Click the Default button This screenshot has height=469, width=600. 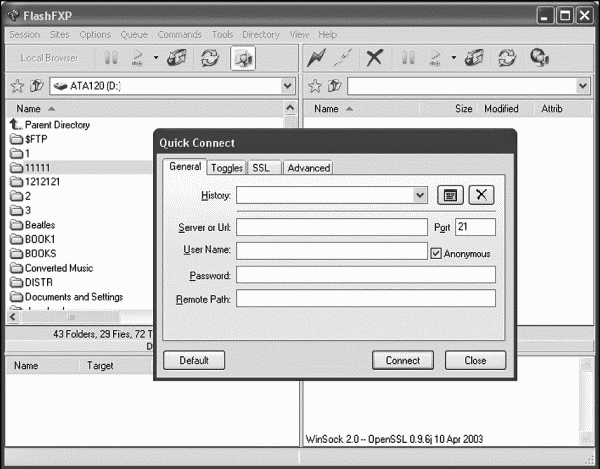pos(194,360)
